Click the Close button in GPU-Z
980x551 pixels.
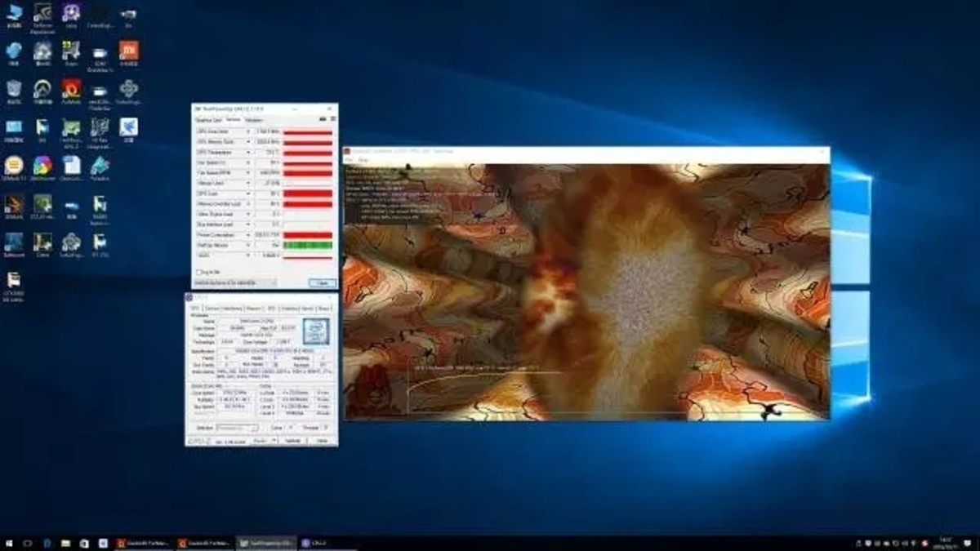point(320,281)
